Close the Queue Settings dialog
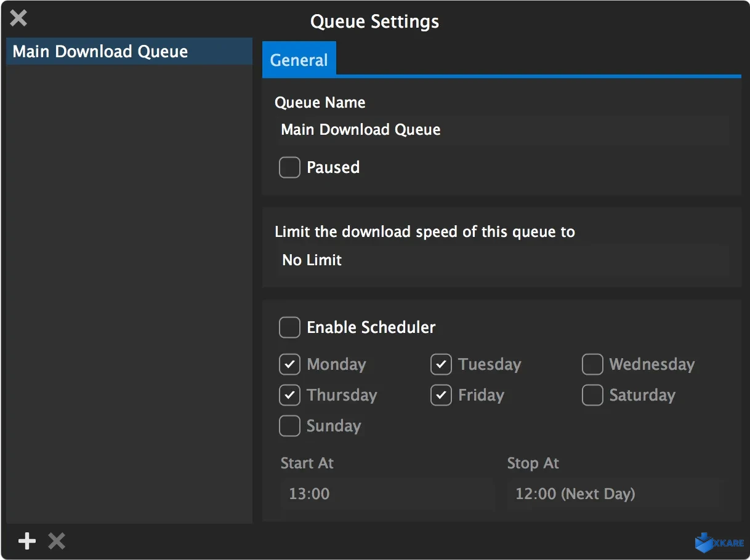The width and height of the screenshot is (750, 560). pyautogui.click(x=18, y=18)
